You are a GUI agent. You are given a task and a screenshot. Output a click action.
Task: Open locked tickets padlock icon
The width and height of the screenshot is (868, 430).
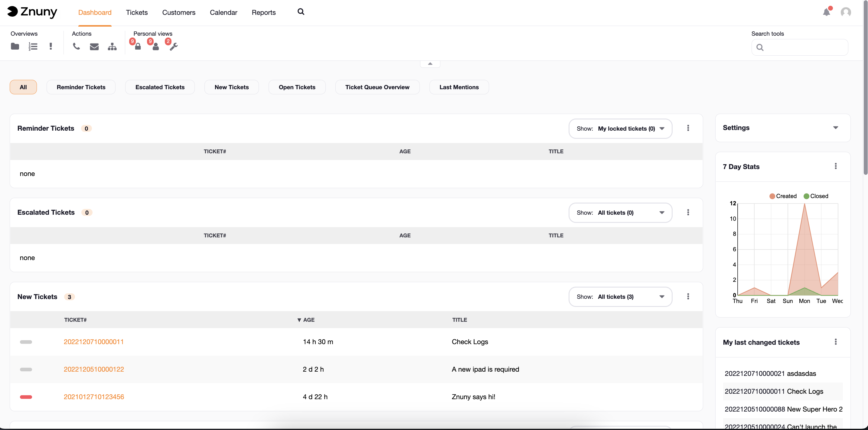pyautogui.click(x=138, y=47)
